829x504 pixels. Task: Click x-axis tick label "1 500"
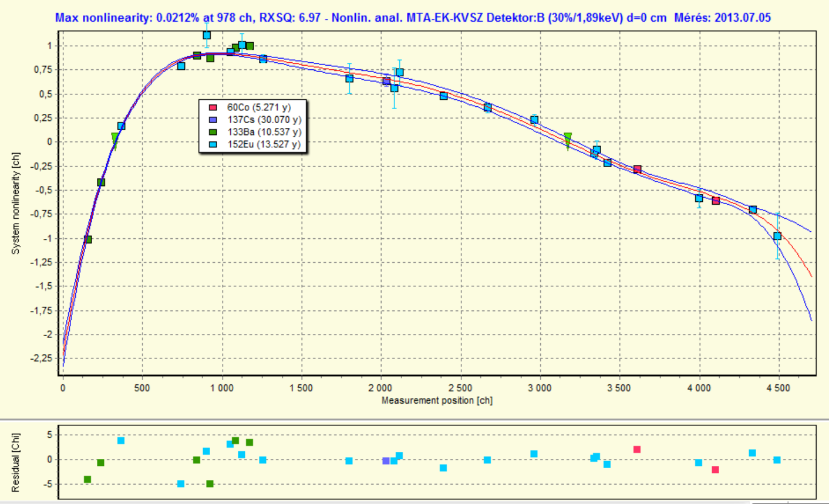301,388
